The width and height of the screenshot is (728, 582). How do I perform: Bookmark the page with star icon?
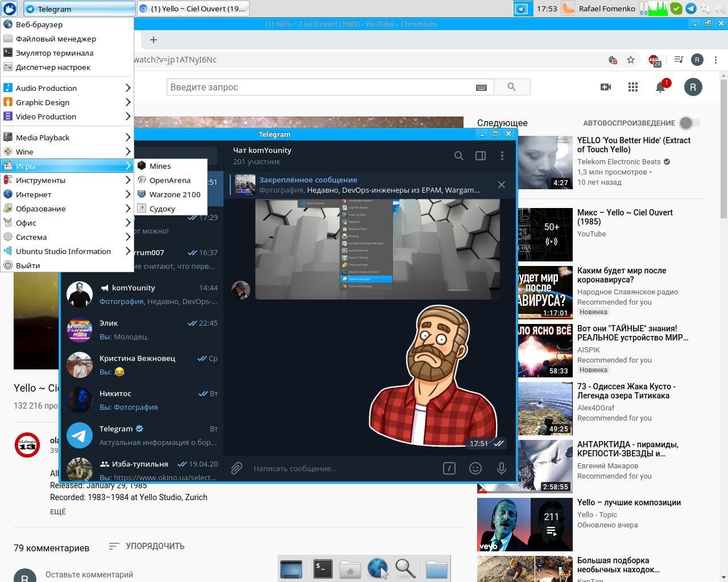click(x=631, y=60)
